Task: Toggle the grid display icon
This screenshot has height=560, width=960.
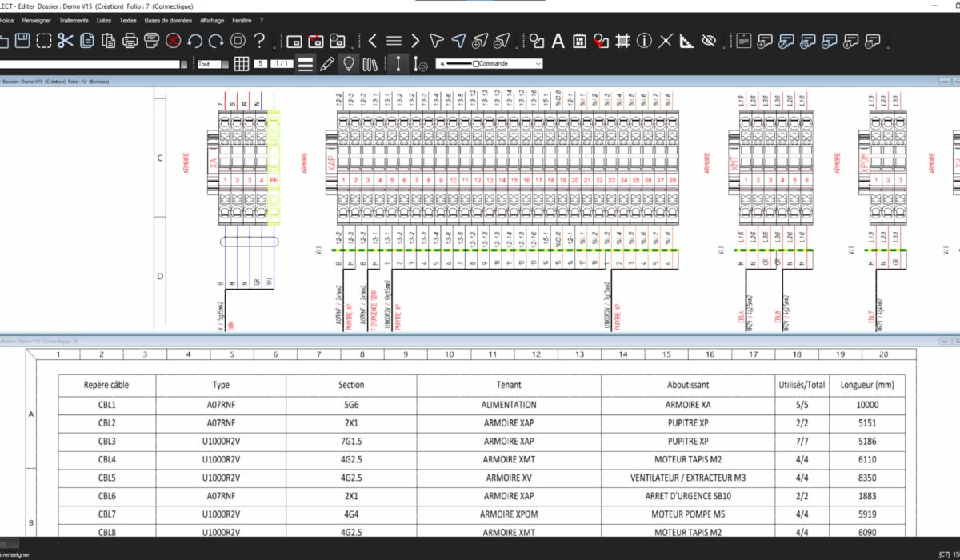Action: click(x=241, y=64)
